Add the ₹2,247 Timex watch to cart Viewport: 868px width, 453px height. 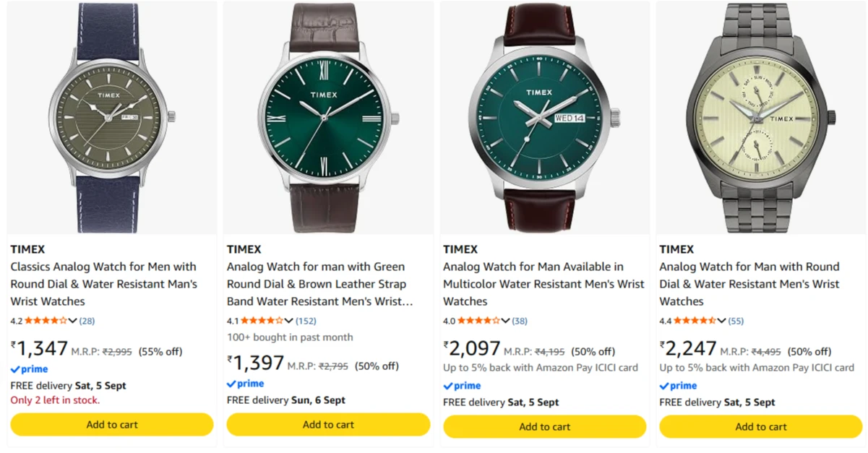[x=761, y=427]
